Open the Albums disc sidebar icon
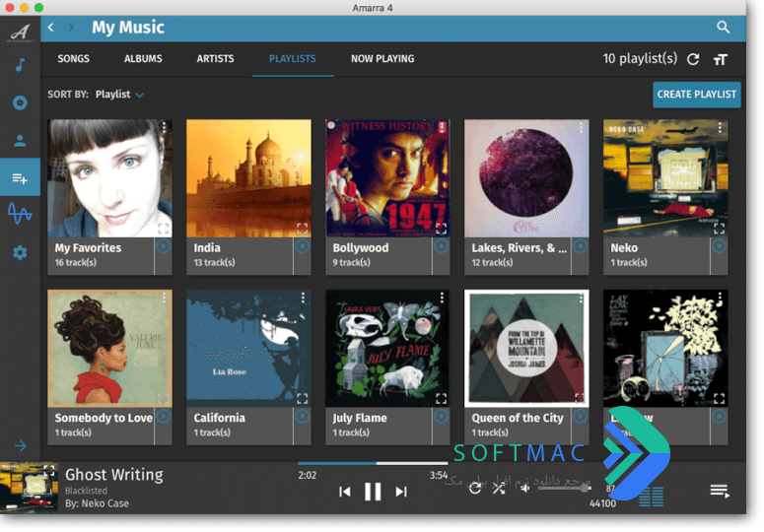The height and width of the screenshot is (532, 764). (20, 102)
